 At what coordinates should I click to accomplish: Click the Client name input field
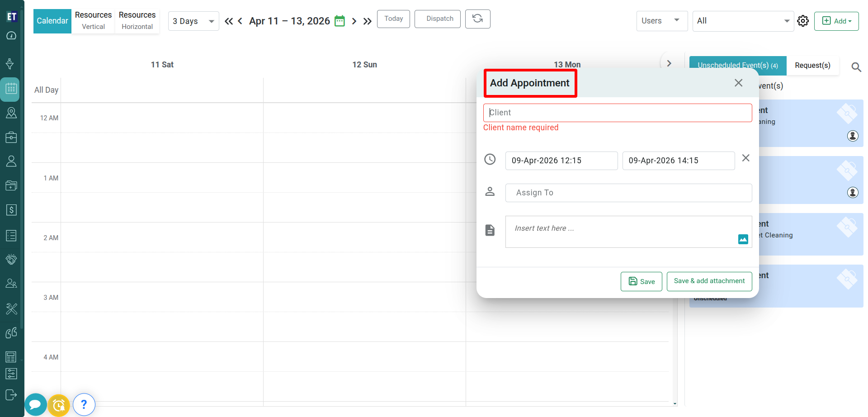point(617,113)
